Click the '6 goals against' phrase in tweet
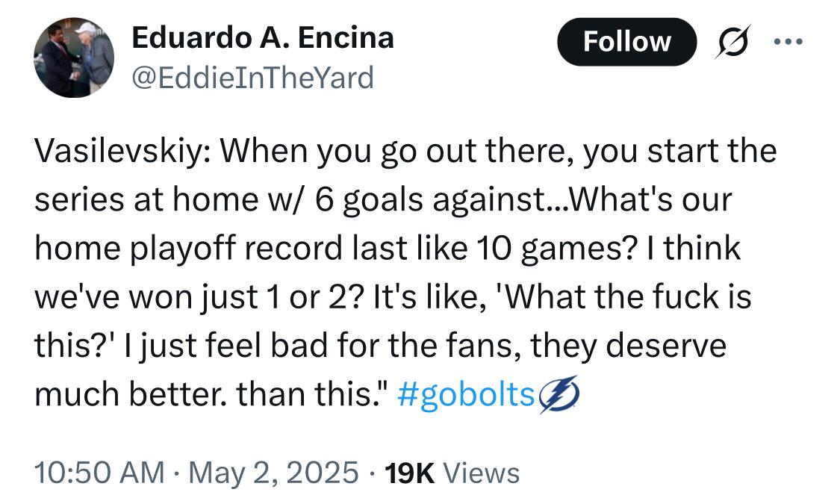 429,201
